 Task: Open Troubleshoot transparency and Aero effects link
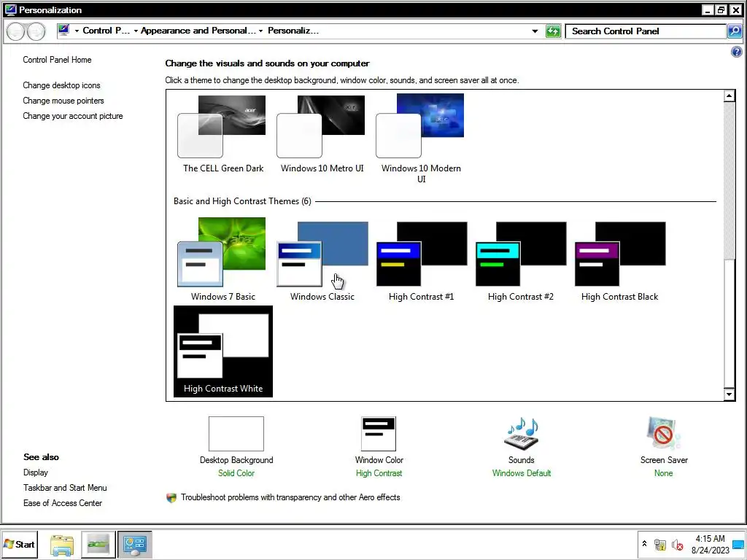coord(290,497)
